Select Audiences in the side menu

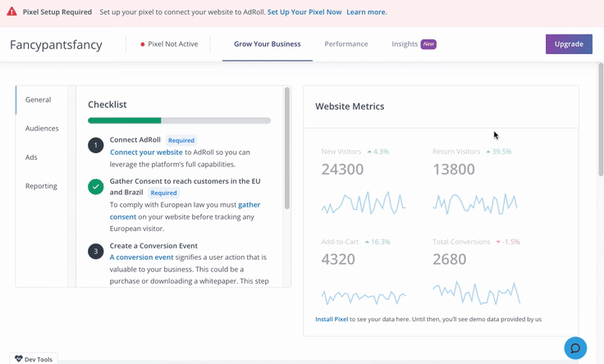point(42,129)
